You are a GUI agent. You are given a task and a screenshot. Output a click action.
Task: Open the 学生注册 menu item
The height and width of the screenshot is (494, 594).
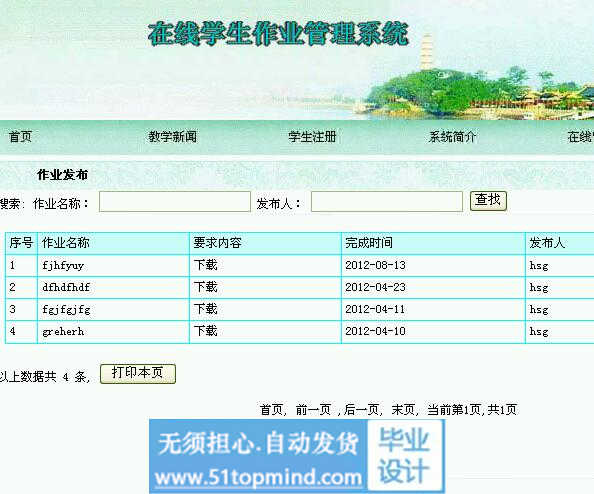point(312,137)
